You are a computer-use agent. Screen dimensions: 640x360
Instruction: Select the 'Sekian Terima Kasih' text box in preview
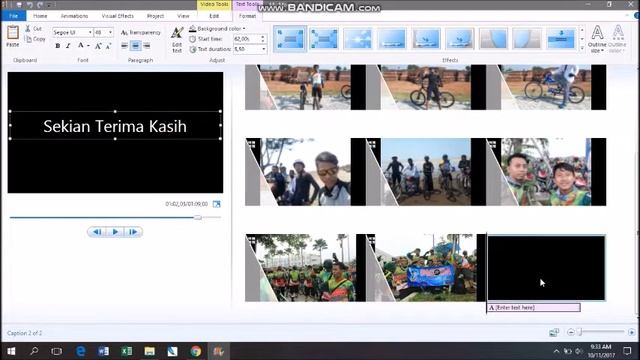[115, 125]
